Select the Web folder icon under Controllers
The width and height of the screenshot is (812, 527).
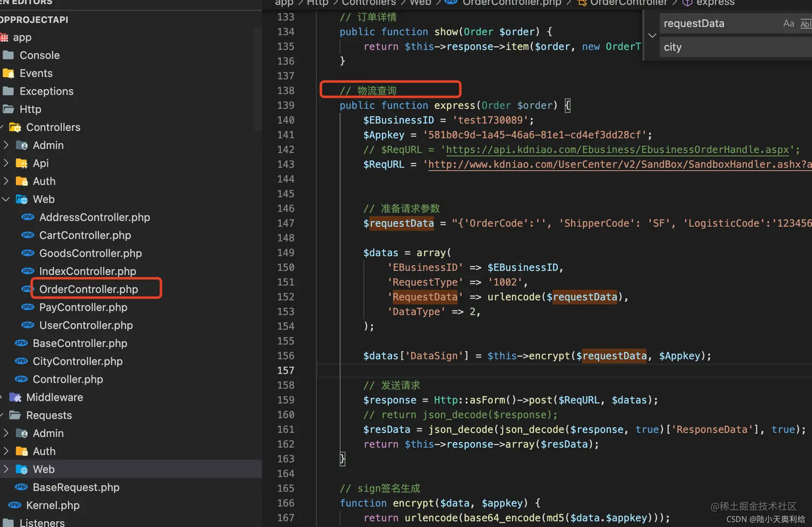tap(21, 200)
